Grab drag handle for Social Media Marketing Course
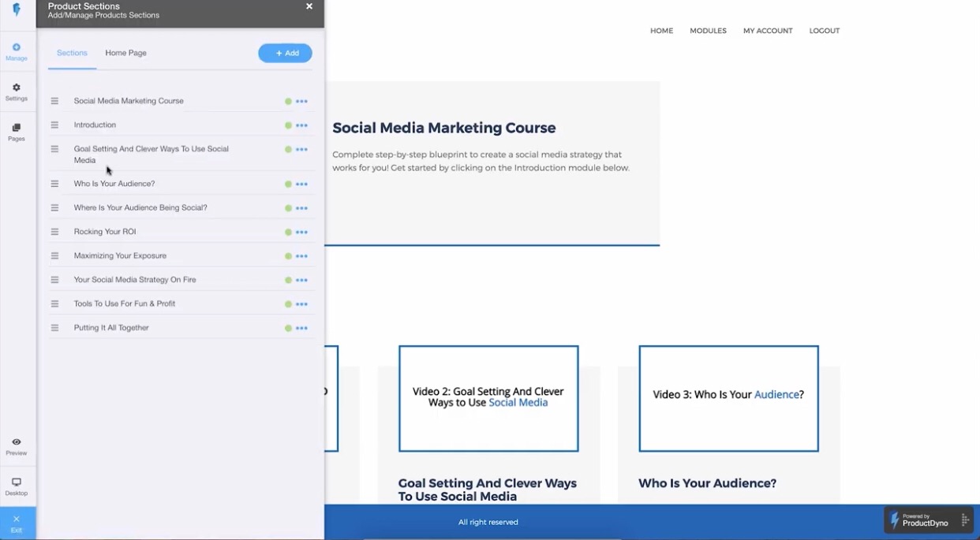 coord(54,101)
